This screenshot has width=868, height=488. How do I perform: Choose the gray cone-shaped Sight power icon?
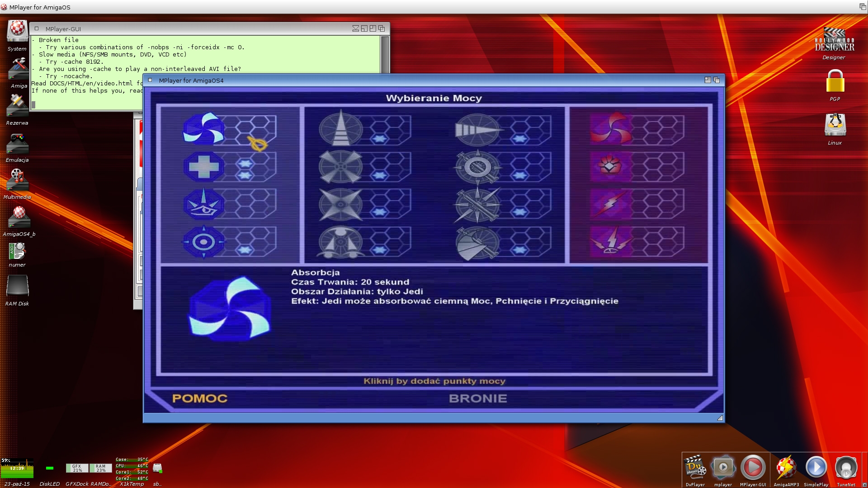[x=478, y=130]
